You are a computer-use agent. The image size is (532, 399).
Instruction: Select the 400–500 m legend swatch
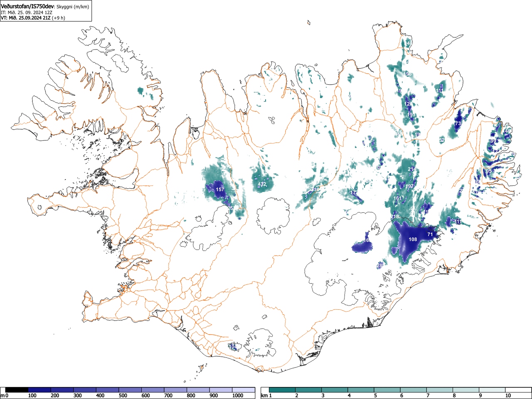pos(108,390)
